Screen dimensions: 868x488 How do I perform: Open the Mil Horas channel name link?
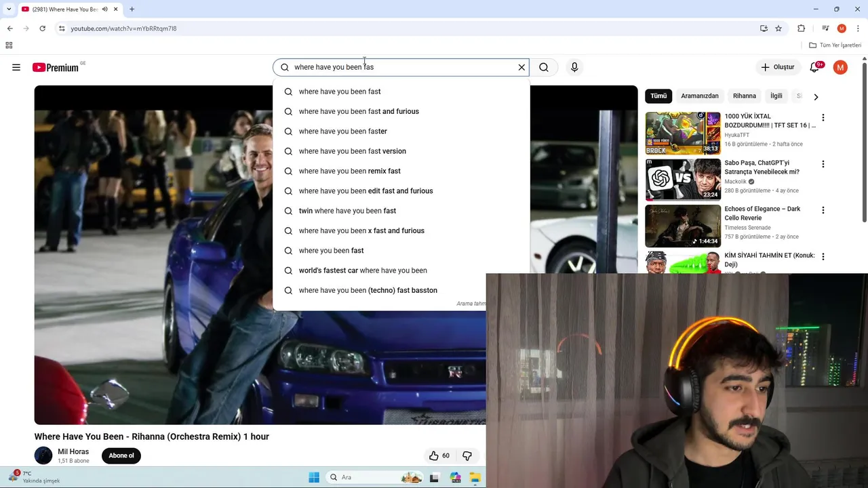tap(73, 451)
